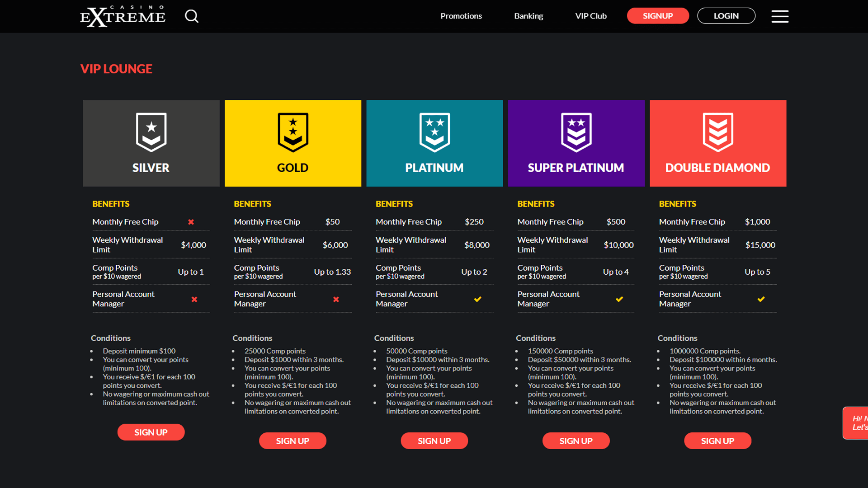Open the search magnifier icon
Viewport: 868px width, 488px height.
click(x=192, y=16)
